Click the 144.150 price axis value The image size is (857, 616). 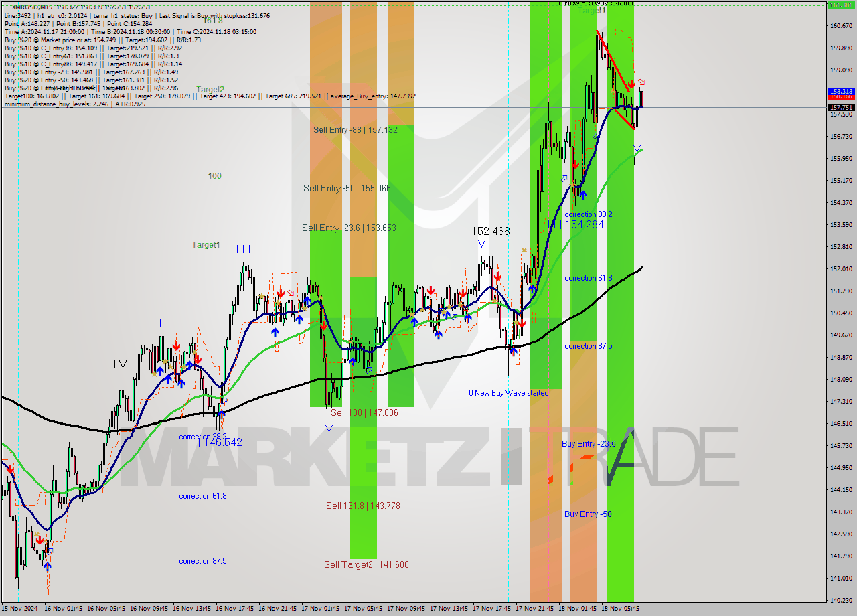point(841,489)
